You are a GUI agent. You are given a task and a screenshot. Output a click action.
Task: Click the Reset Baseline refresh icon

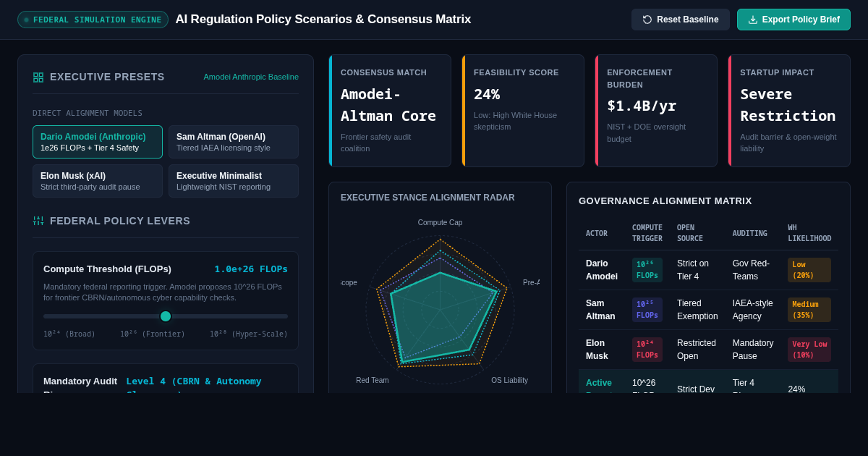[x=647, y=20]
